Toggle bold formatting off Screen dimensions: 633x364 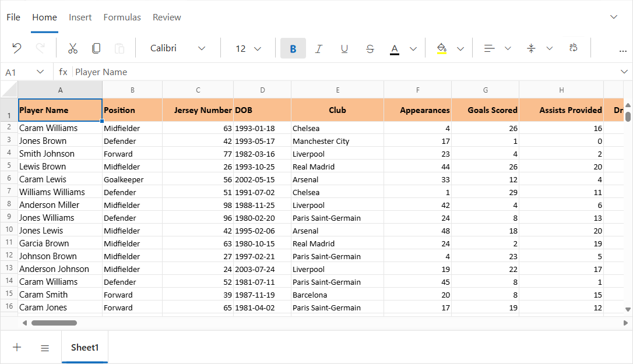coord(293,48)
